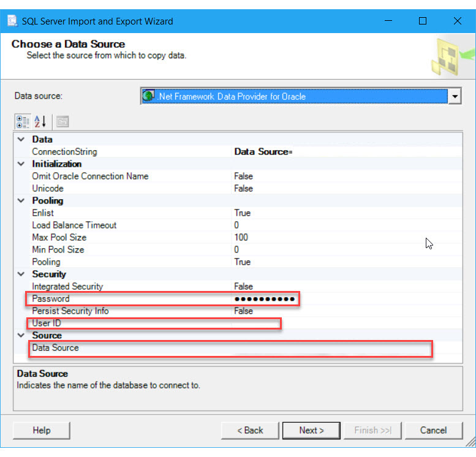Select the User ID property label
Image resolution: width=476 pixels, height=457 pixels.
[x=47, y=323]
